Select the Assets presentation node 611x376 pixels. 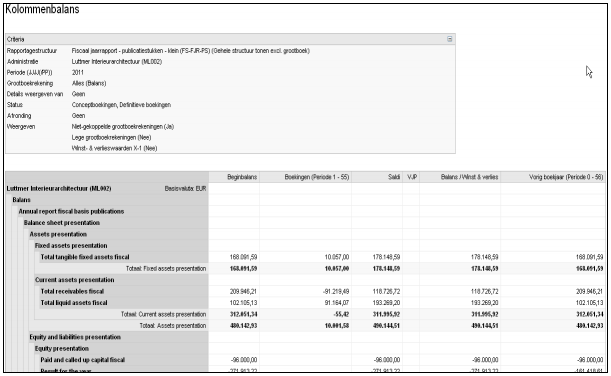(58, 234)
